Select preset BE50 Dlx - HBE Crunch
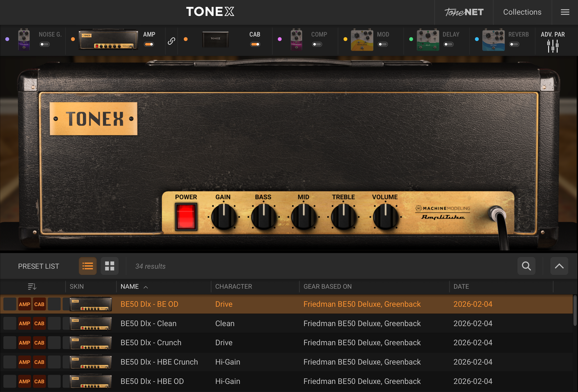The image size is (578, 392). coord(286,362)
